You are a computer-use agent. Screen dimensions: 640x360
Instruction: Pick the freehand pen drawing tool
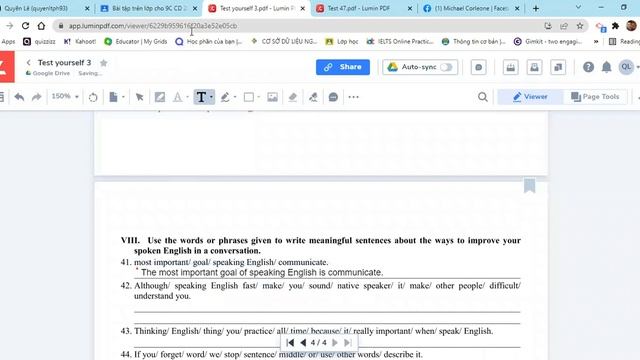pyautogui.click(x=225, y=97)
